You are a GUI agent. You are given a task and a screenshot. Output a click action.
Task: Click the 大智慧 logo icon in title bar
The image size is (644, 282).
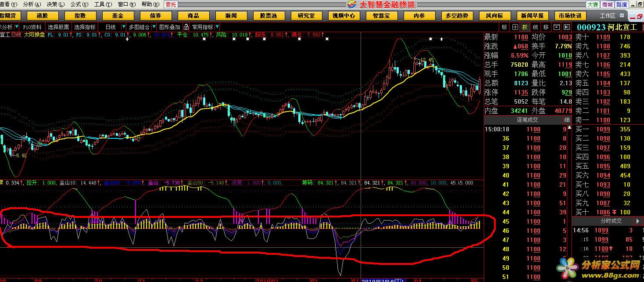(x=352, y=4)
